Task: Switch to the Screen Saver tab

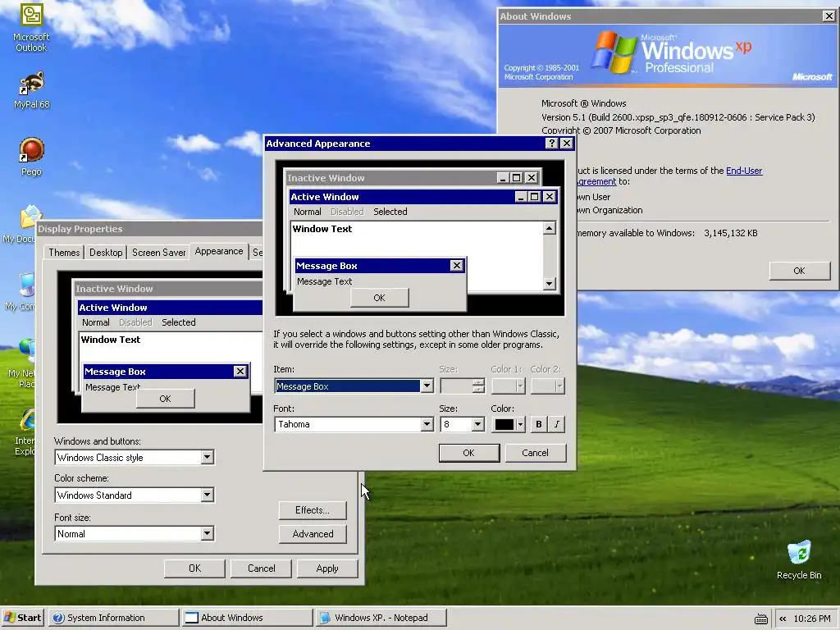Action: pyautogui.click(x=158, y=253)
